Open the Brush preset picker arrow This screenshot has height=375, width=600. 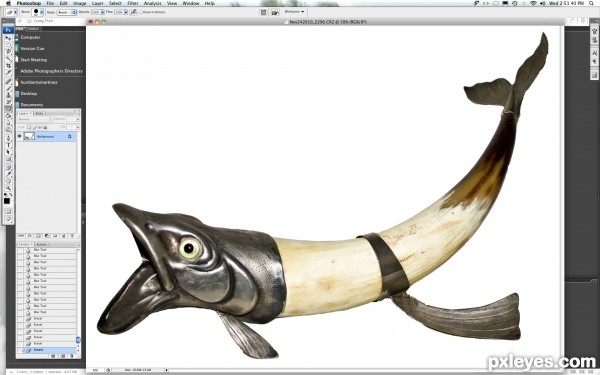(x=42, y=12)
